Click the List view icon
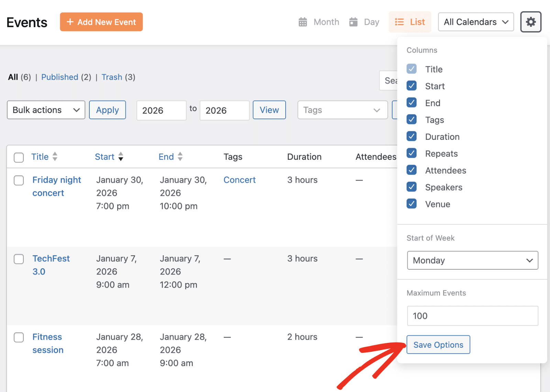Screen dimensions: 550x392 click(x=399, y=22)
